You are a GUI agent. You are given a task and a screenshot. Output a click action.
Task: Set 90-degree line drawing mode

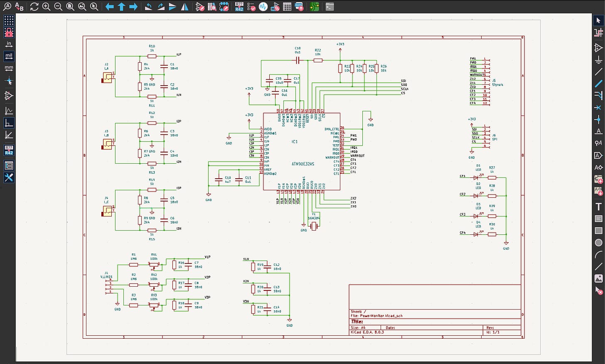tap(9, 123)
